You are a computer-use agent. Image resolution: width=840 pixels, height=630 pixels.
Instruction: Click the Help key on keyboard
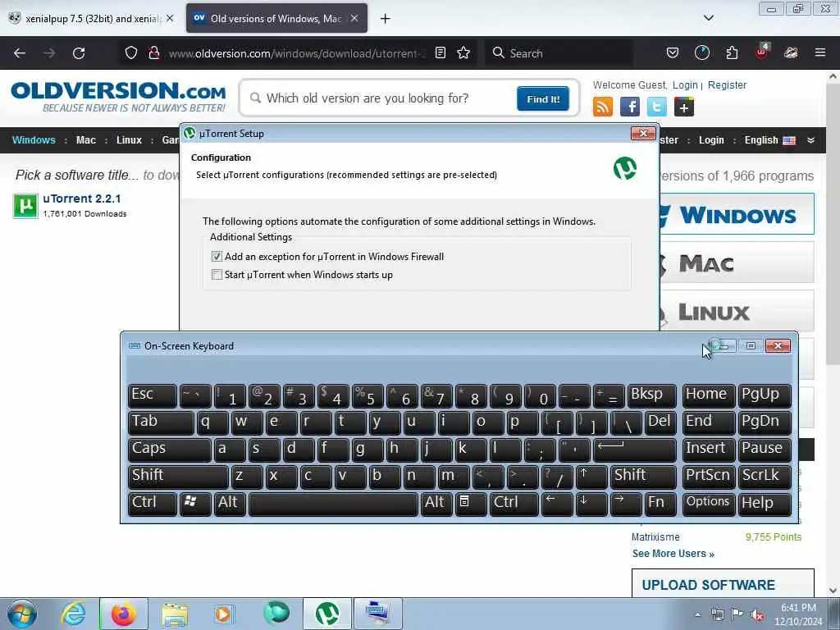(x=765, y=503)
